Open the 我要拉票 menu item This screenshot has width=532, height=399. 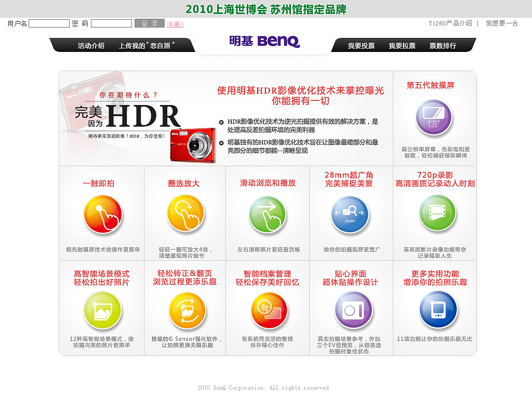pos(402,46)
